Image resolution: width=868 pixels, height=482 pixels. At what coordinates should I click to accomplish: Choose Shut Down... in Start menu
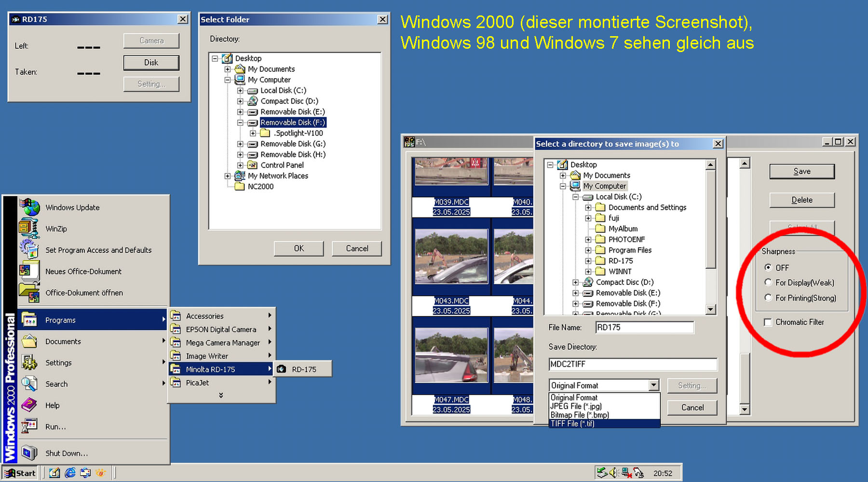[x=94, y=453]
